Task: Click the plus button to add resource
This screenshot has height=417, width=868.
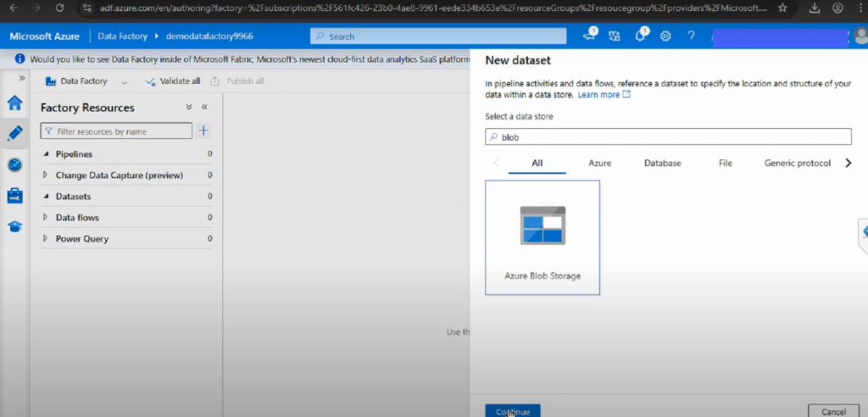Action: 203,131
